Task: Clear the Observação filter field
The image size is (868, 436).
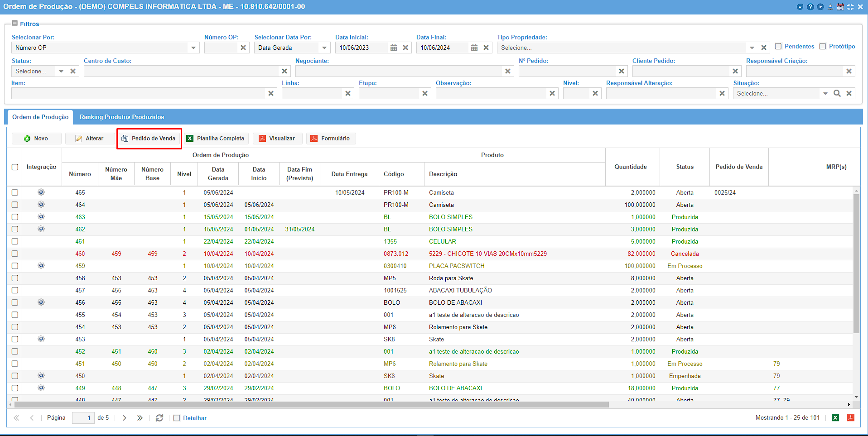Action: [x=552, y=93]
